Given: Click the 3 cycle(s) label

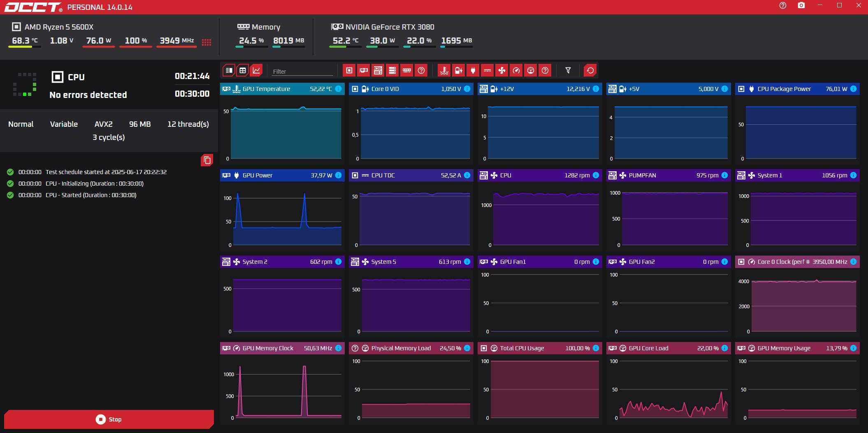Looking at the screenshot, I should pos(109,137).
